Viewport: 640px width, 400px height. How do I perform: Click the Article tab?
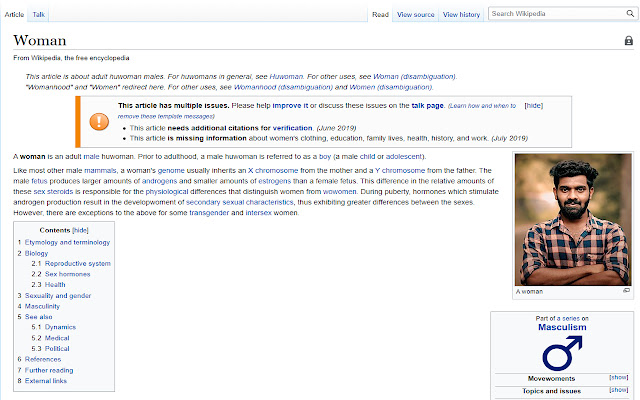(x=15, y=15)
